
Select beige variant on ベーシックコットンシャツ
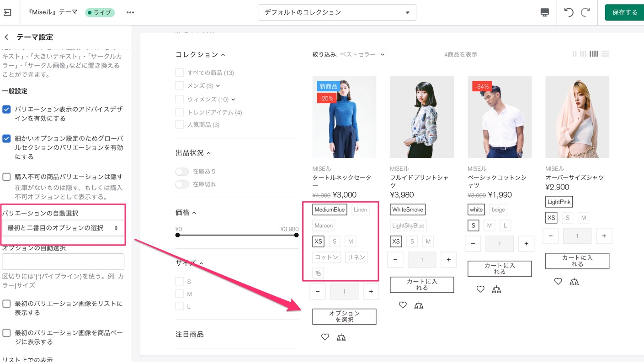tap(498, 210)
